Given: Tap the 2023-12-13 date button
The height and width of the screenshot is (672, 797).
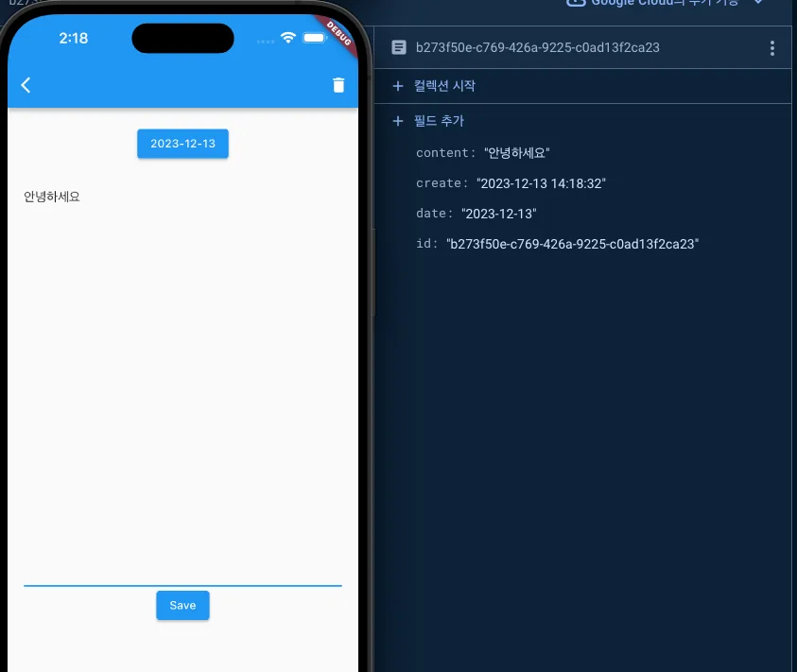Looking at the screenshot, I should [x=183, y=144].
